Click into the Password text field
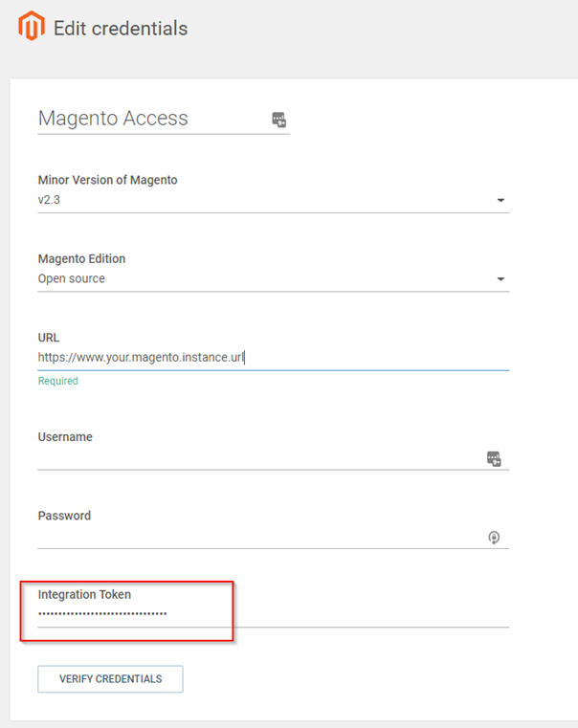This screenshot has width=578, height=728. click(x=258, y=538)
